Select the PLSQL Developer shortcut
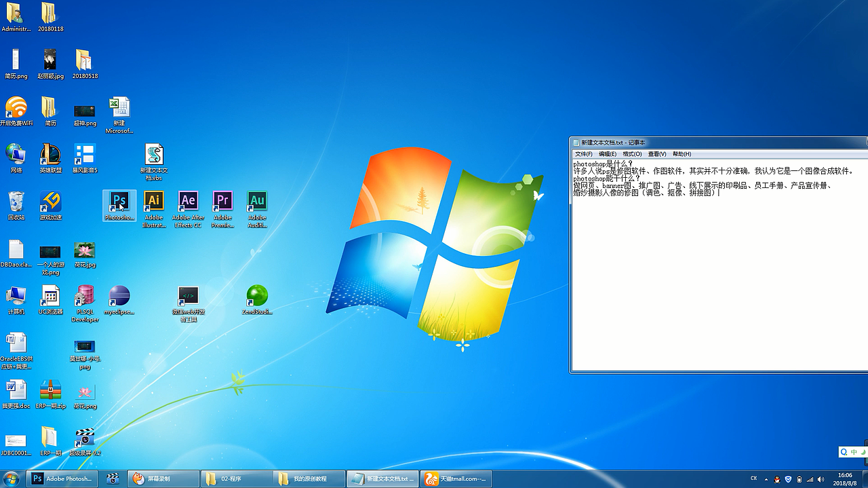 click(85, 303)
